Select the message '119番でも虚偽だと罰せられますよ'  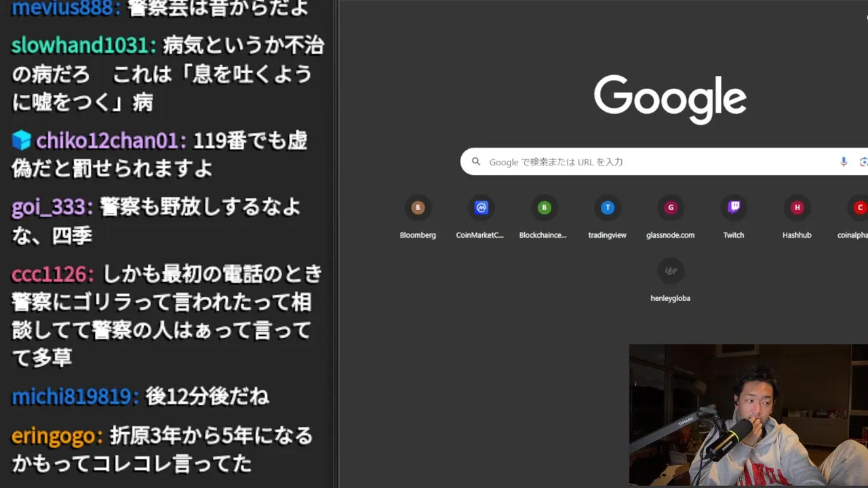click(160, 154)
